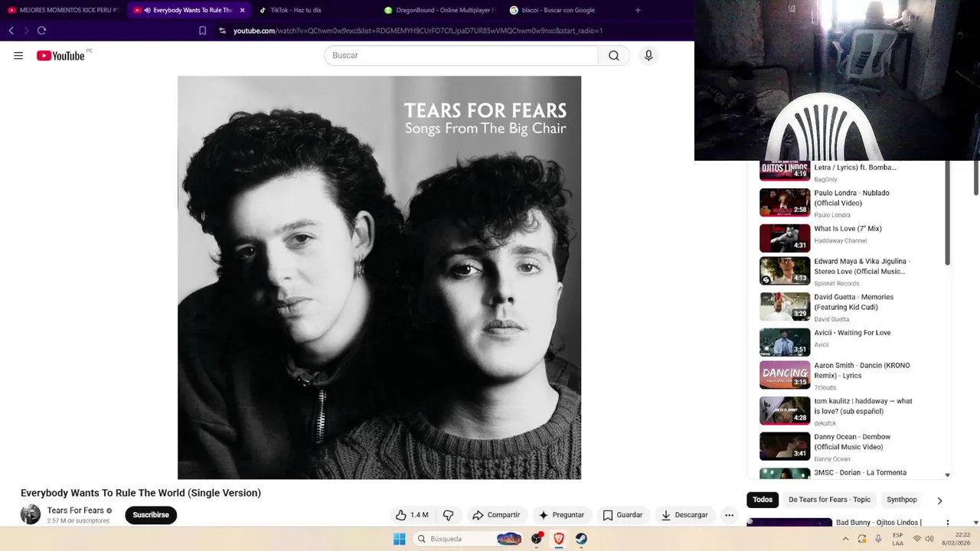
Task: Select De Tears for Fears - Topic chip
Action: tap(829, 500)
